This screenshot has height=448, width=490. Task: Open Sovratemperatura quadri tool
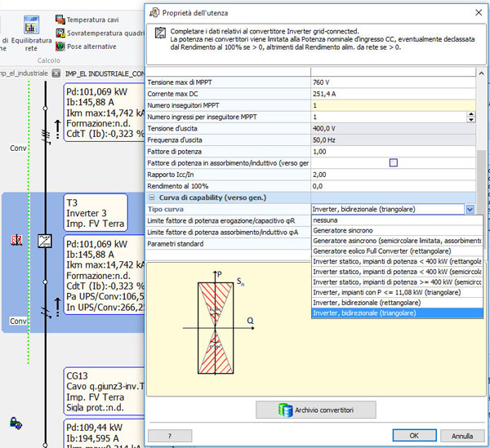(x=100, y=33)
